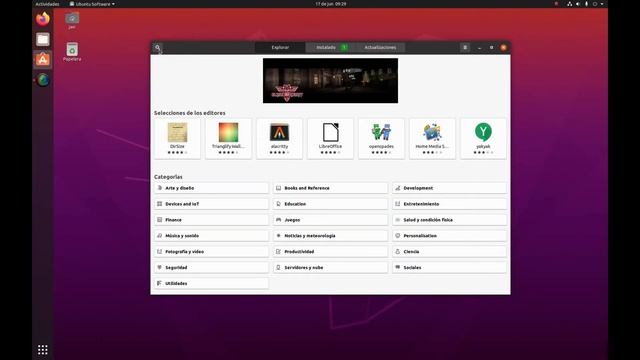Open the search icon in Ubuntu Software

click(x=158, y=47)
